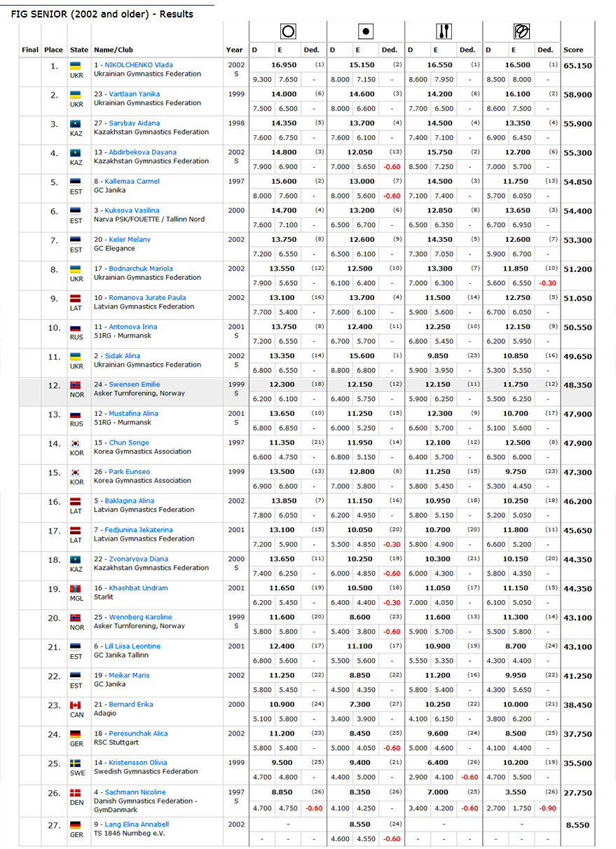This screenshot has height=849, width=616.
Task: Click club name Narva PSK/FOUETTE / Tallinn Nord
Action: tap(149, 219)
